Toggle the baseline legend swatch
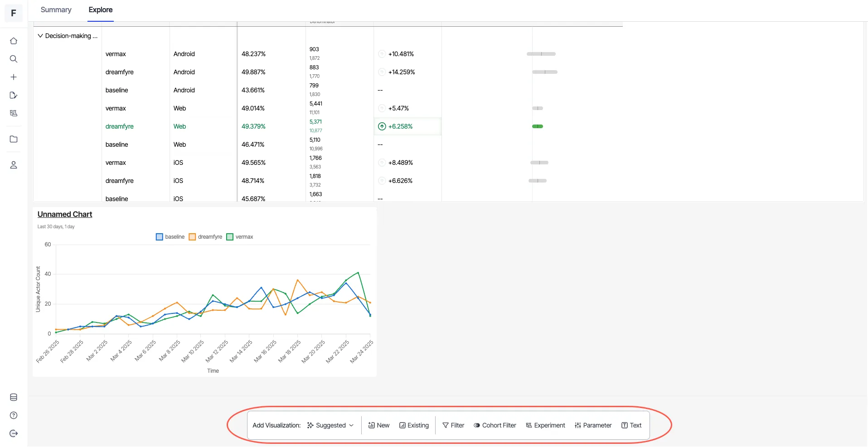The width and height of the screenshot is (868, 447). [x=160, y=237]
